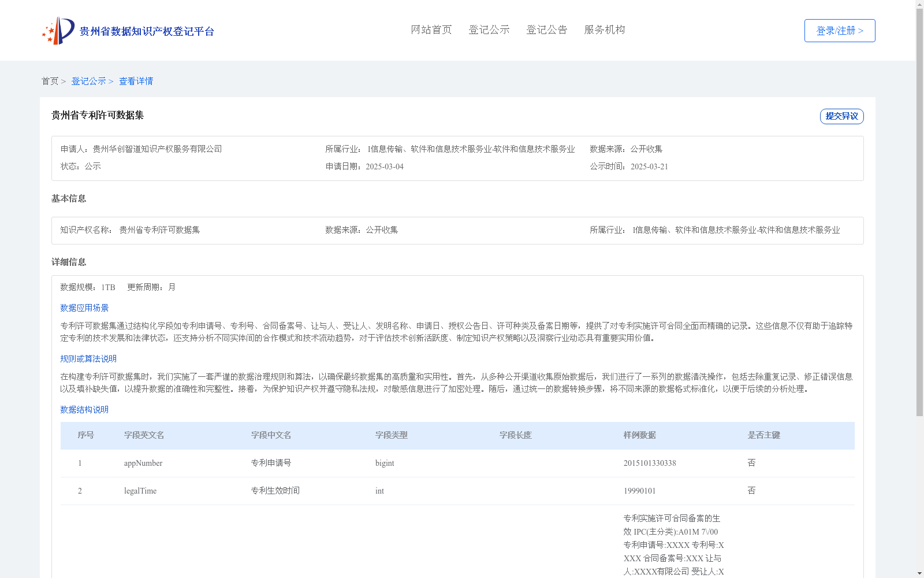This screenshot has width=924, height=578.
Task: Click the 基本信息 section heading
Action: 69,198
